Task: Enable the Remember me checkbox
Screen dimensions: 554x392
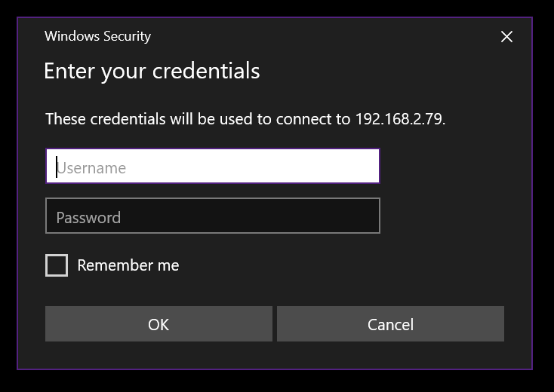Action: (x=57, y=265)
